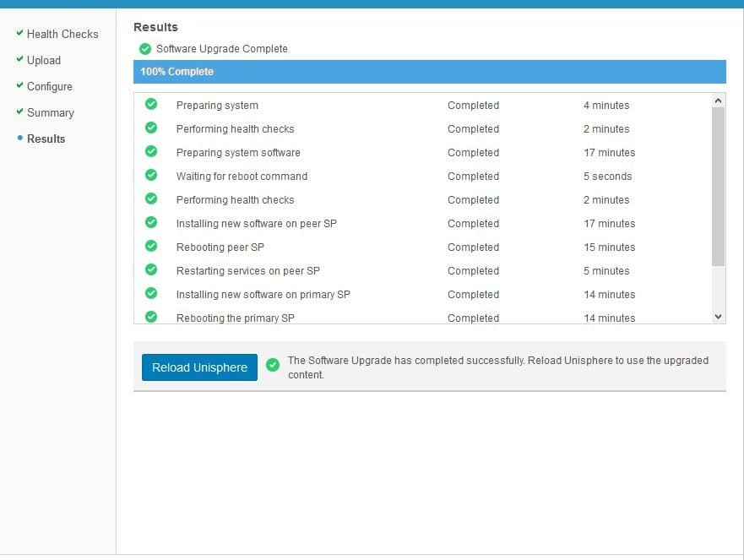This screenshot has height=560, width=744.
Task: Select the Health Checks step
Action: coord(62,34)
